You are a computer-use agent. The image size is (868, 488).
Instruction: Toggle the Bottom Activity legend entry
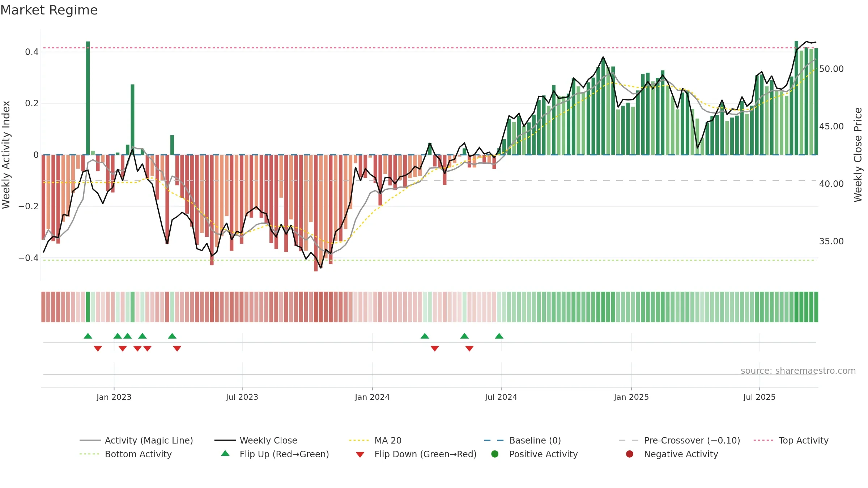(125, 454)
